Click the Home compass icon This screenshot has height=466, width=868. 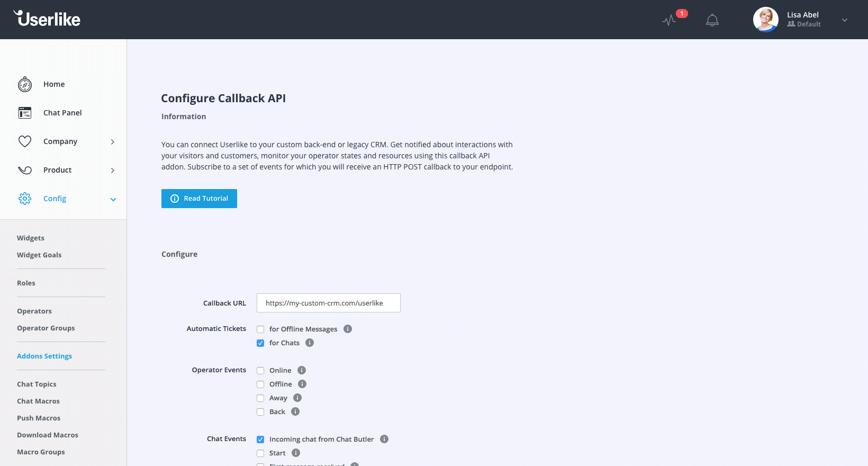25,84
